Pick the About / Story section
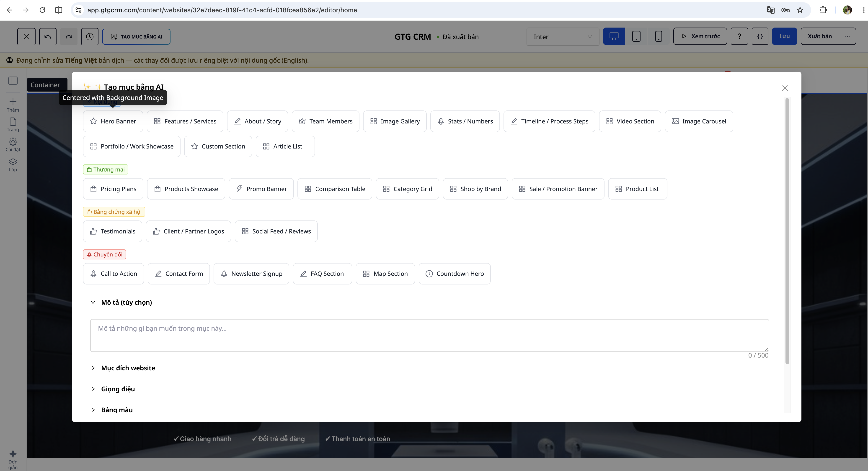 257,121
